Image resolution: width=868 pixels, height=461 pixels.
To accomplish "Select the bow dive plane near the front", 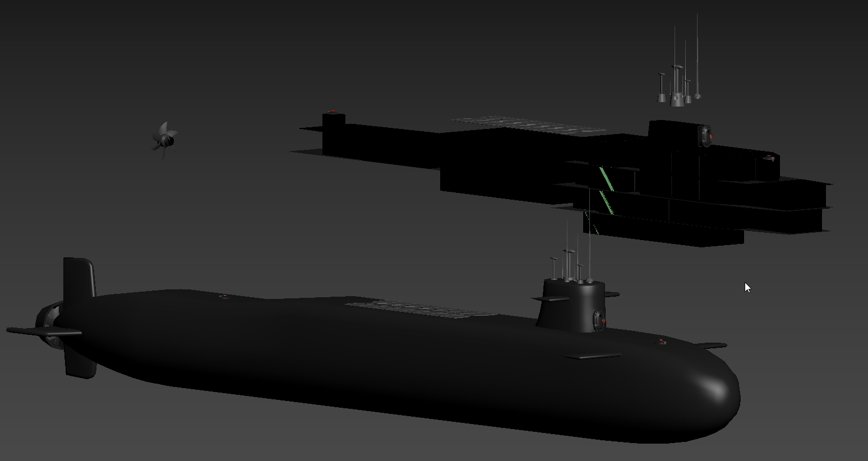I will 593,356.
